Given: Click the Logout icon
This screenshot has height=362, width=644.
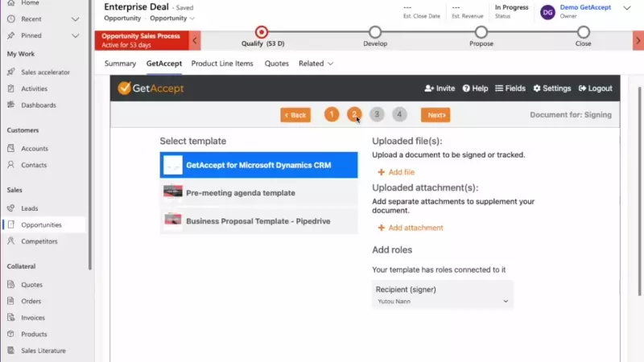Looking at the screenshot, I should click(582, 88).
